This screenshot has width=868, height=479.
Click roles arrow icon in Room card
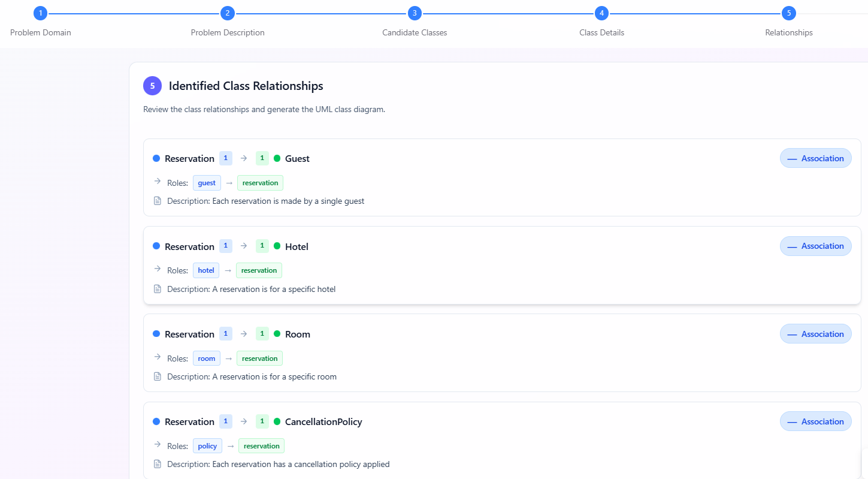(158, 357)
